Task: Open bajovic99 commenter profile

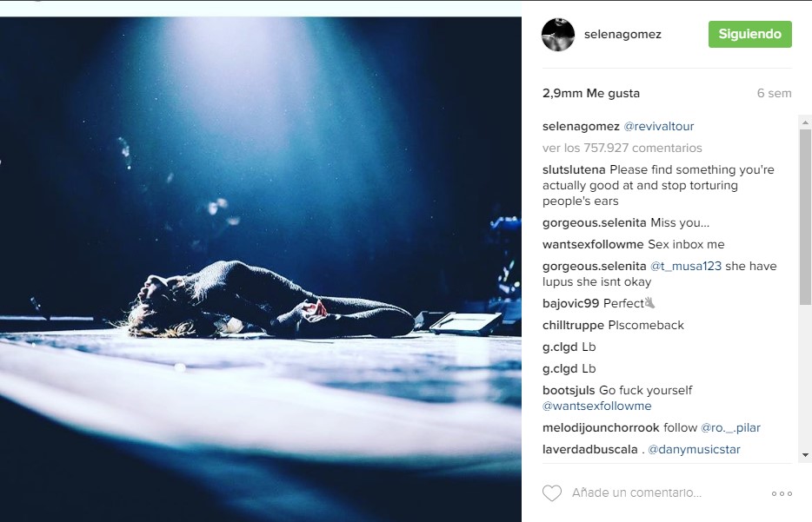Action: click(x=570, y=303)
